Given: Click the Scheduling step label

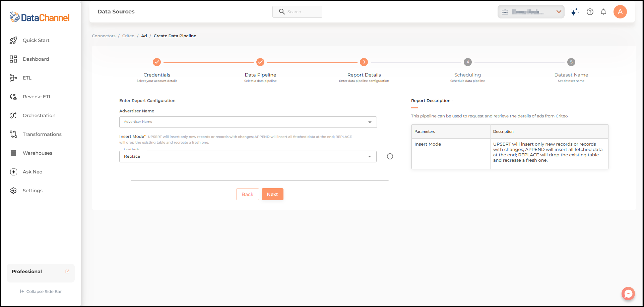Looking at the screenshot, I should tap(468, 75).
